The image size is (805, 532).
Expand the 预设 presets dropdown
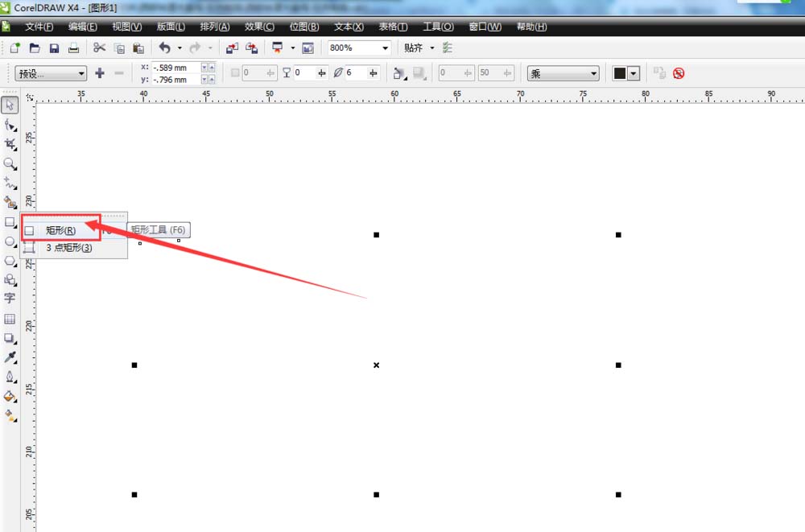pos(81,74)
